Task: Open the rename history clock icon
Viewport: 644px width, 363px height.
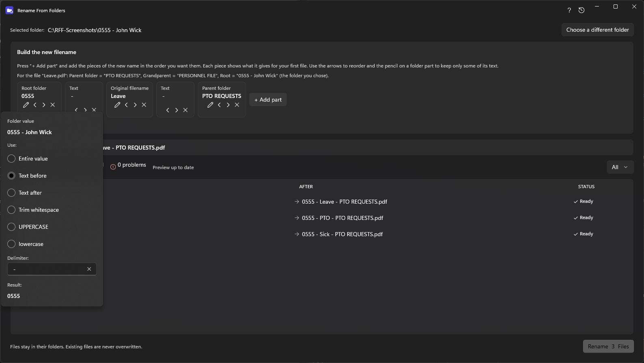Action: point(581,11)
